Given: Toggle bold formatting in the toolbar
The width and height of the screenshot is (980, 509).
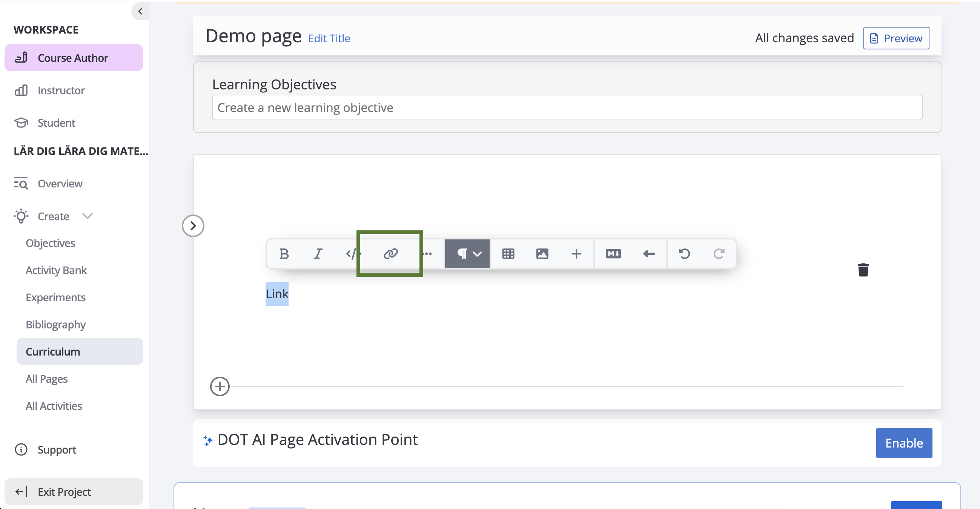Looking at the screenshot, I should pyautogui.click(x=284, y=253).
